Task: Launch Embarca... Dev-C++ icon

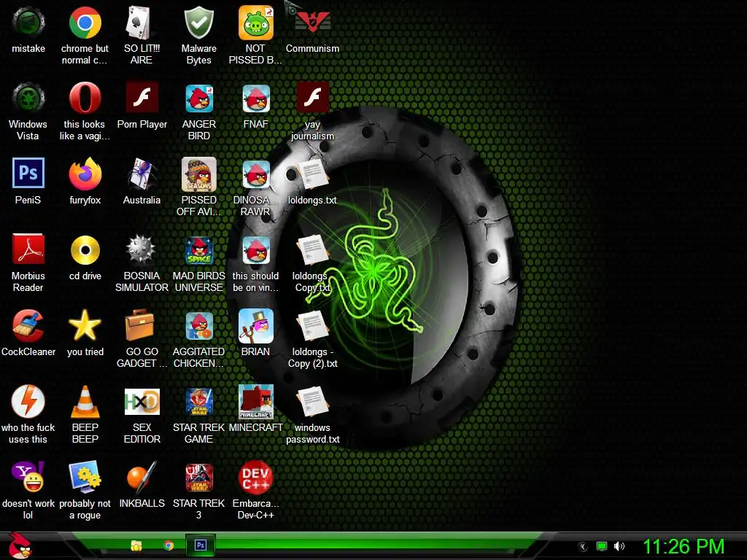Action: coord(256,477)
